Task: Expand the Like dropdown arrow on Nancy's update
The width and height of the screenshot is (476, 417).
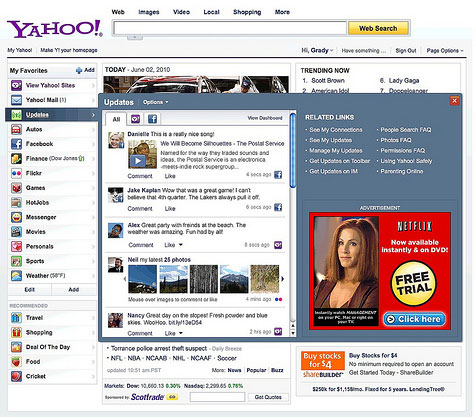Action: [x=181, y=333]
